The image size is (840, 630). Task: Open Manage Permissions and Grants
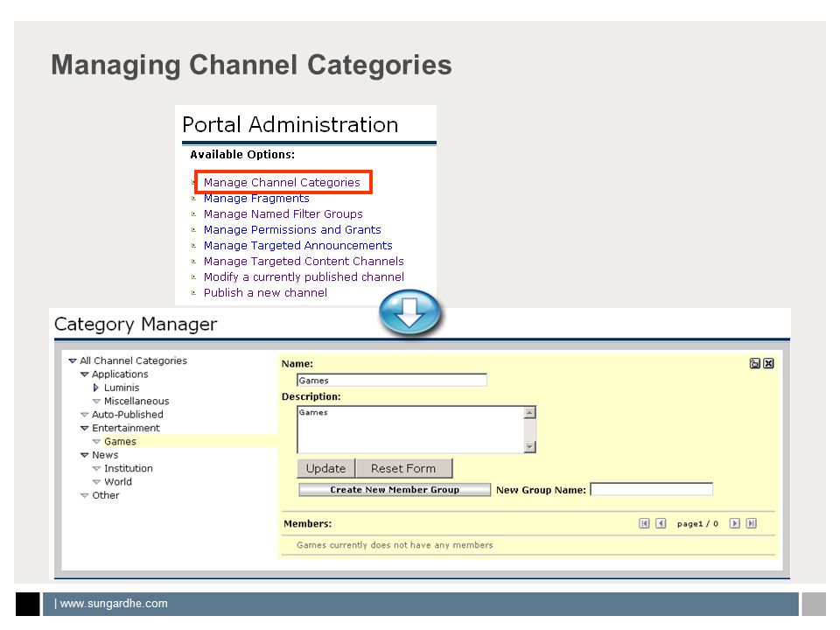tap(292, 230)
